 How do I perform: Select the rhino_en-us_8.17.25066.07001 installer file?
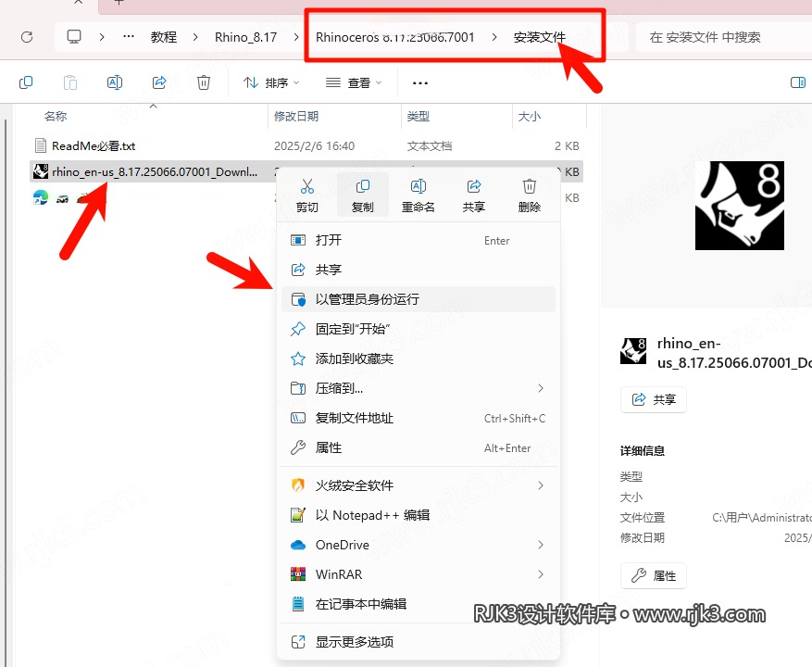point(155,171)
